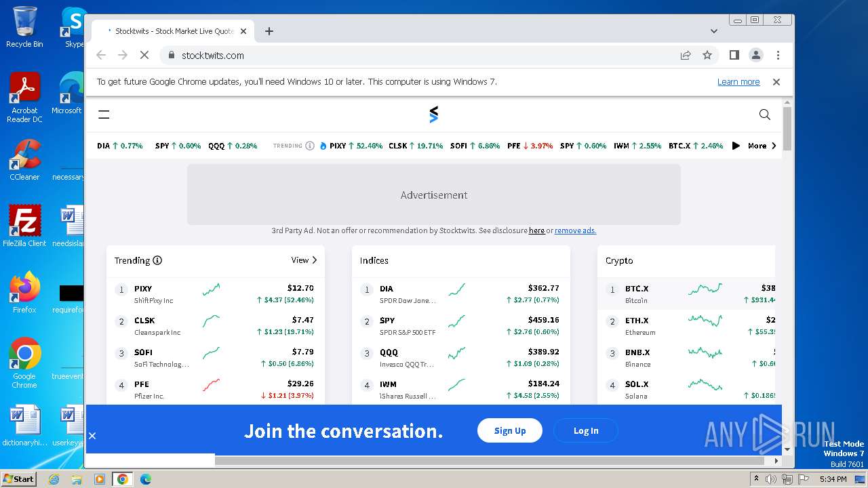Click the Log In button

tap(586, 430)
